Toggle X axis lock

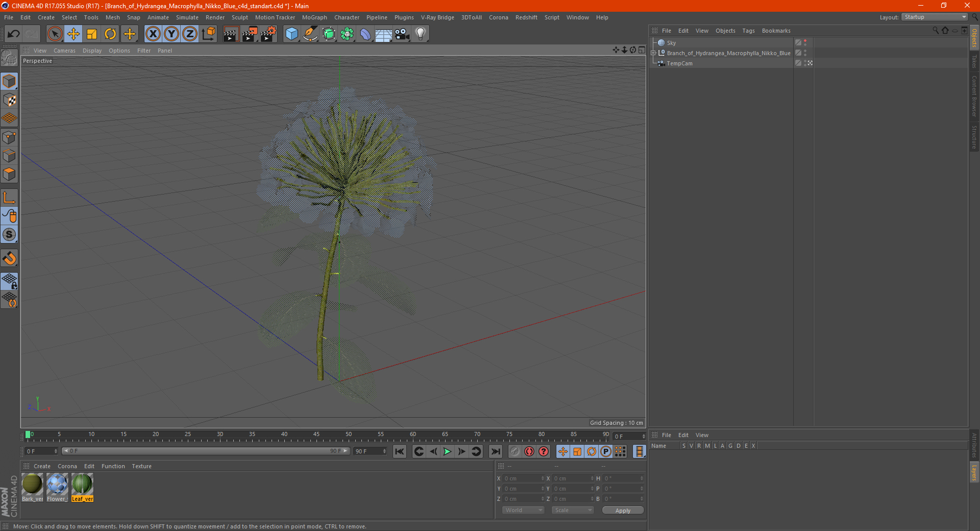[x=153, y=34]
